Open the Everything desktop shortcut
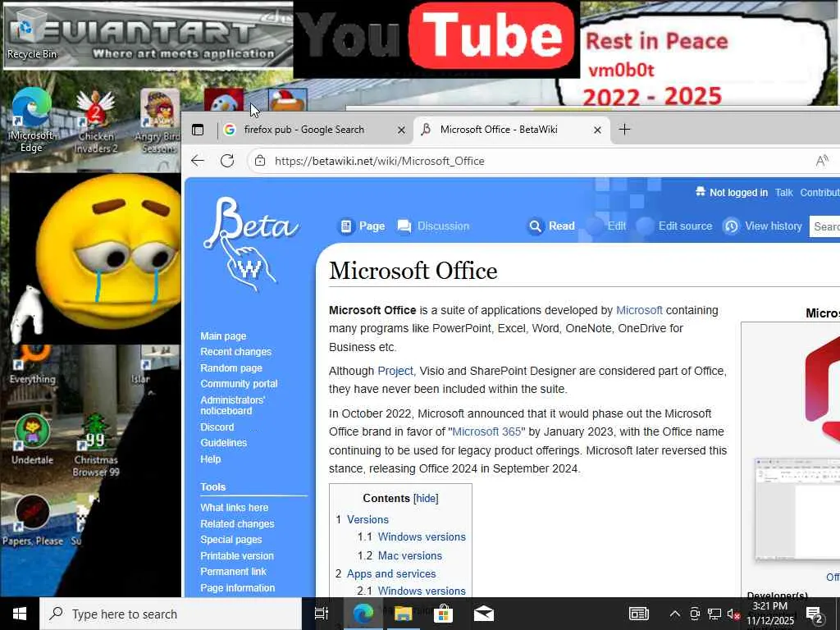The height and width of the screenshot is (630, 840). pyautogui.click(x=32, y=364)
